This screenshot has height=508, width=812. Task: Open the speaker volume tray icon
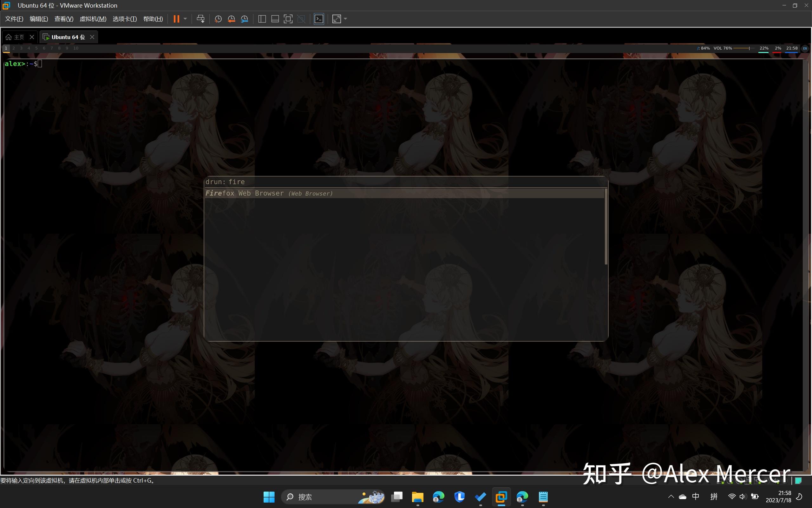[743, 497]
